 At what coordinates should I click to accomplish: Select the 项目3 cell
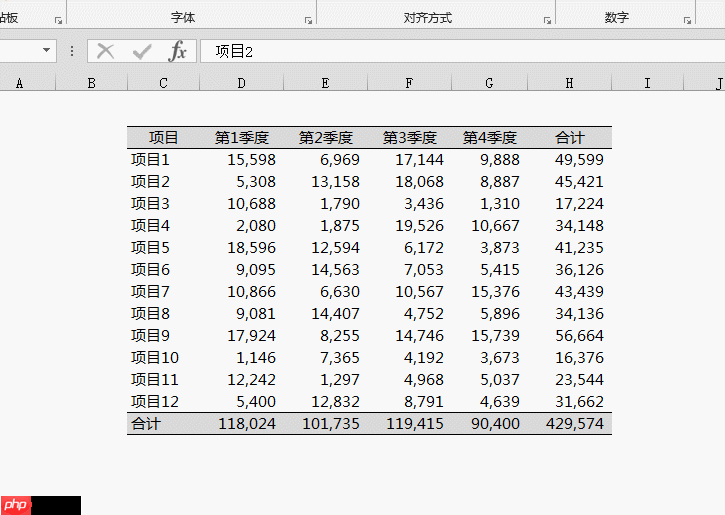click(x=163, y=203)
